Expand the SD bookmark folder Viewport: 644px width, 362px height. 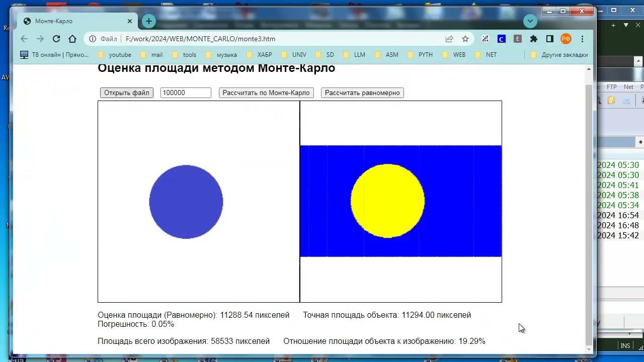click(325, 55)
